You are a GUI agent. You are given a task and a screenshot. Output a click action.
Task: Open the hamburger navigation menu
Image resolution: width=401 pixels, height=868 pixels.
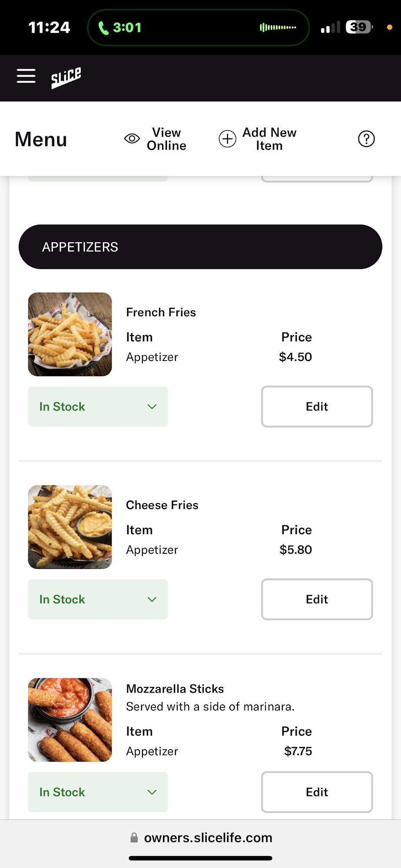click(x=26, y=76)
